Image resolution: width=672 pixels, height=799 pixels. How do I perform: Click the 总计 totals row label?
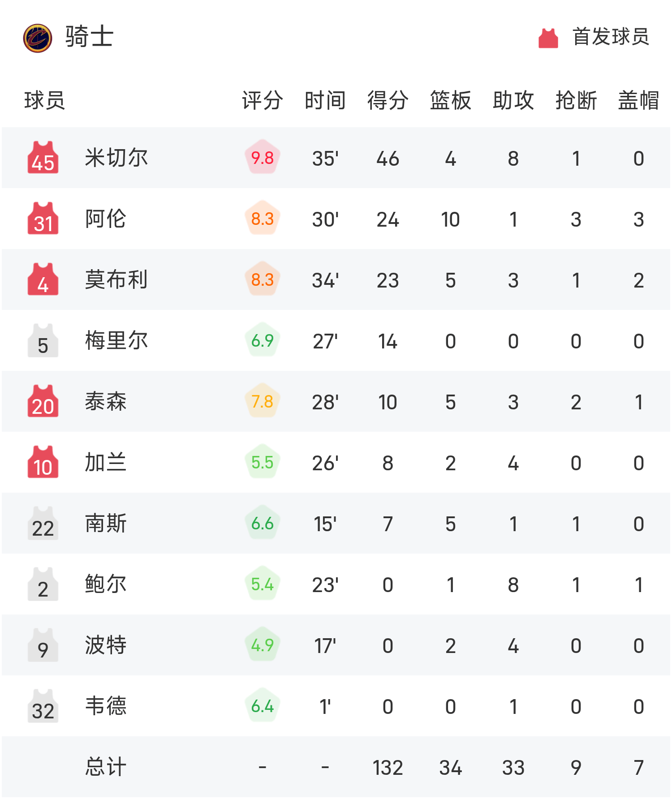click(106, 767)
